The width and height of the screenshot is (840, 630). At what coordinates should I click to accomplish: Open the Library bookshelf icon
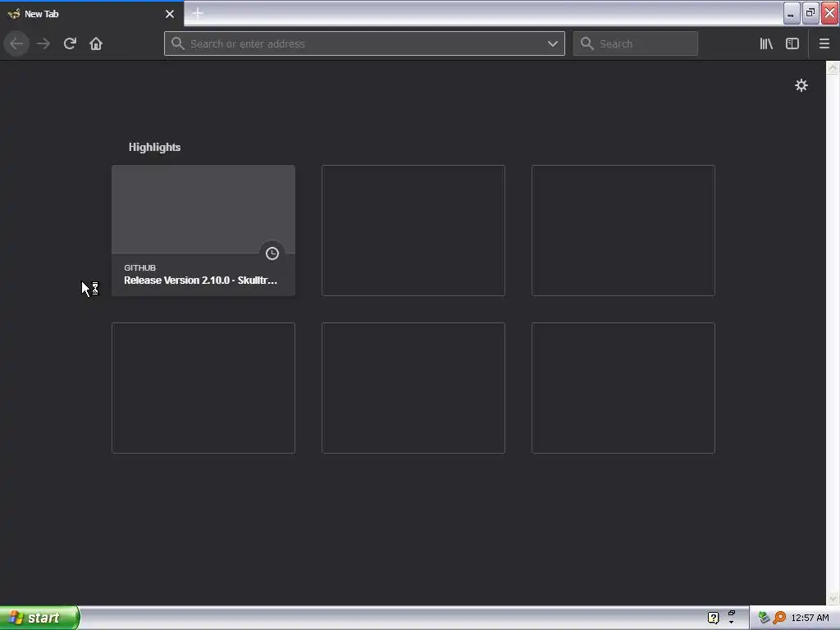click(766, 43)
